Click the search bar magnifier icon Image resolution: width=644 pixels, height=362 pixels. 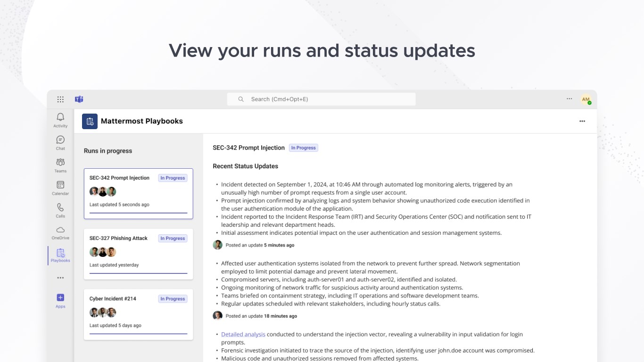[241, 99]
